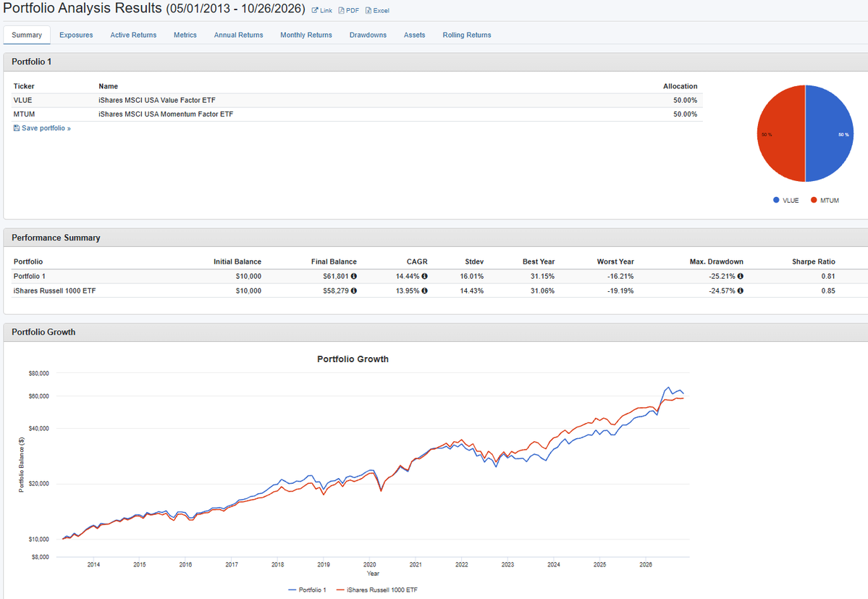Click the $61,801 final balance value
Screen dimensions: 868x599
[336, 276]
